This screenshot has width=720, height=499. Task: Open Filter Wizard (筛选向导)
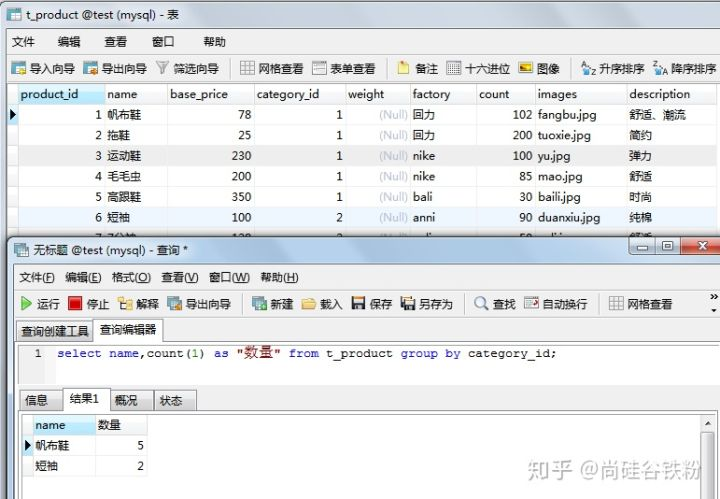187,68
